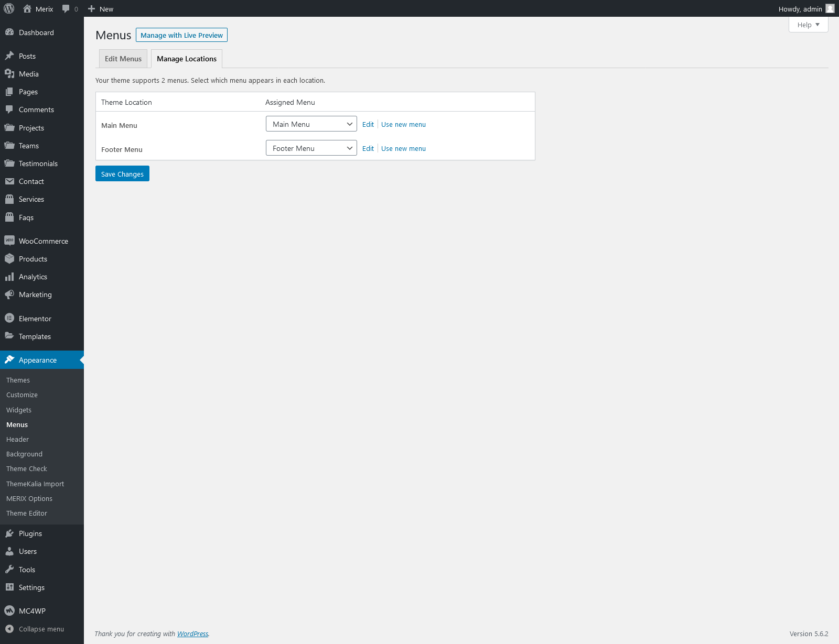Open the comments bubble icon in admin bar
This screenshot has width=839, height=644.
(66, 8)
